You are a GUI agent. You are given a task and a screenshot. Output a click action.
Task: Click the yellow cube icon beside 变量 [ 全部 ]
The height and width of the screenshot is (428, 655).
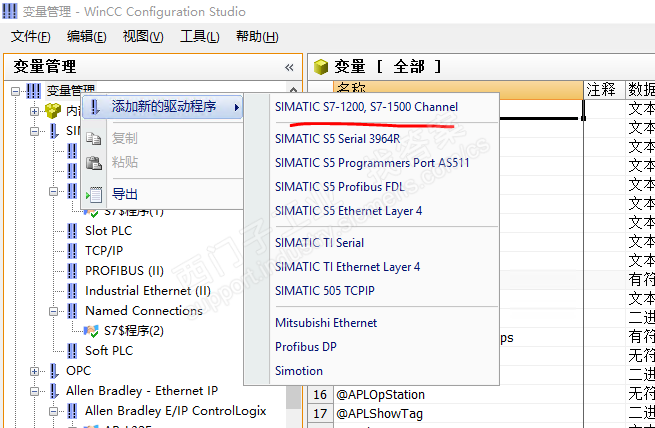click(321, 67)
